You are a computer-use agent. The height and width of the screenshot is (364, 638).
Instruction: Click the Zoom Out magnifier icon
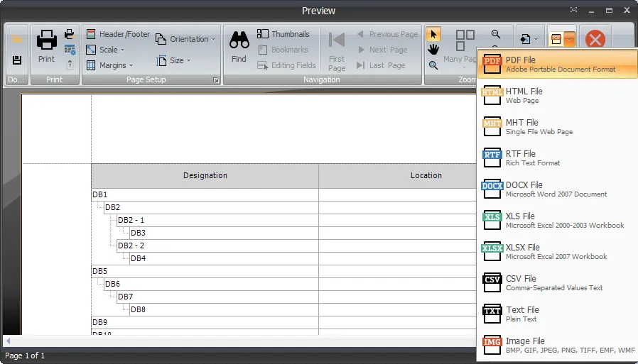click(x=496, y=34)
